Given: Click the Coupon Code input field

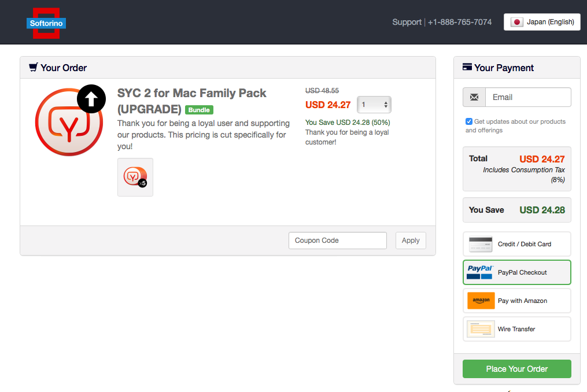Looking at the screenshot, I should pyautogui.click(x=337, y=241).
